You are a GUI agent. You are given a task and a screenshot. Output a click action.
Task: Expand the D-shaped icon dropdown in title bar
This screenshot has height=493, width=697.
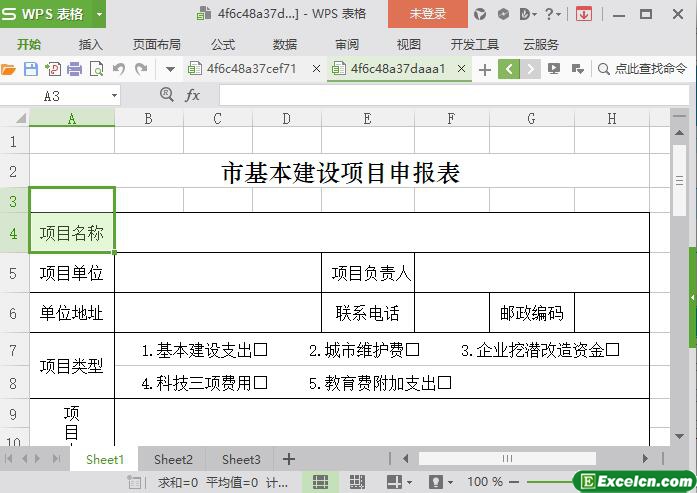tap(528, 14)
